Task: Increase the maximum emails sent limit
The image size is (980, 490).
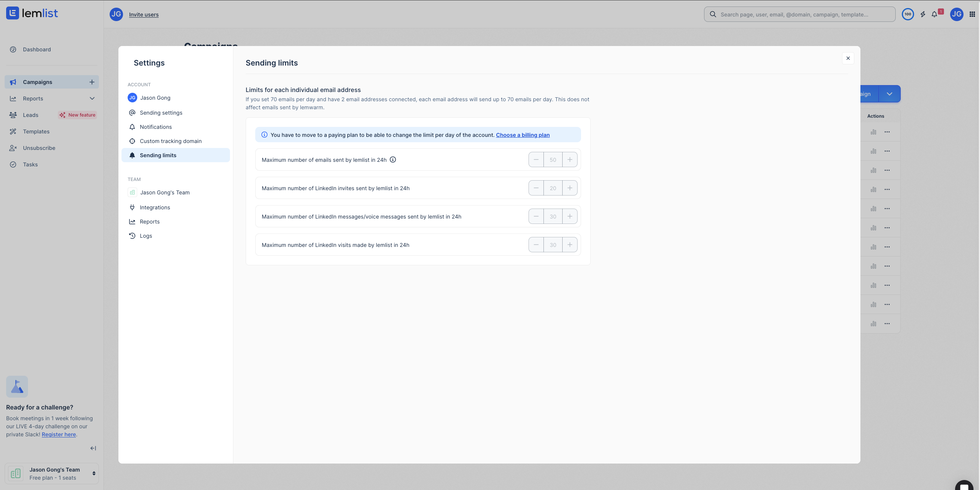Action: coord(570,159)
